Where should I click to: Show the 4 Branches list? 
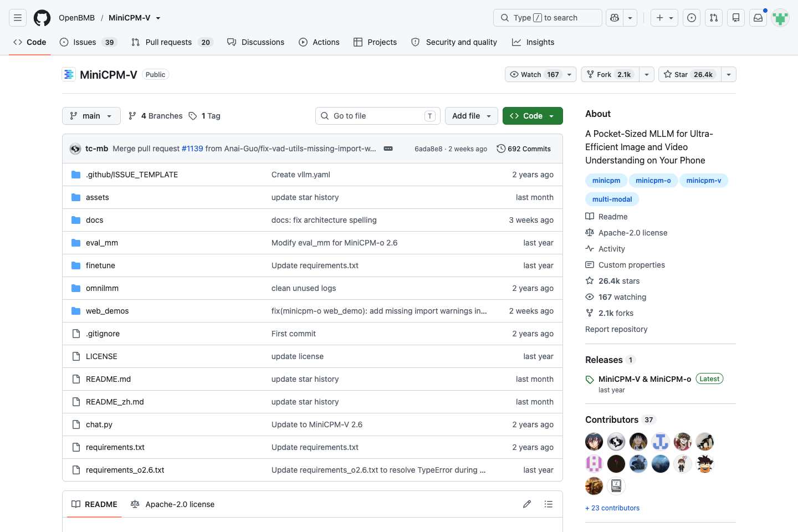[x=155, y=116]
